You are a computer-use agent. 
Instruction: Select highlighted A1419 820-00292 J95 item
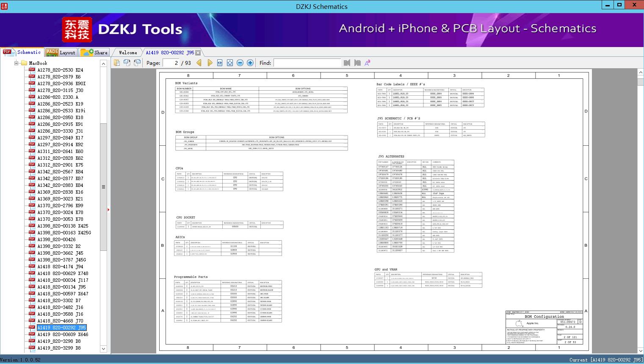point(61,328)
